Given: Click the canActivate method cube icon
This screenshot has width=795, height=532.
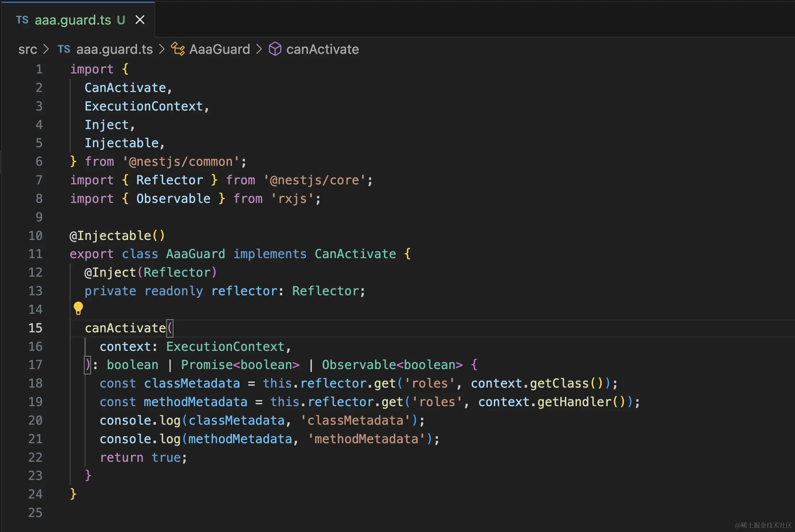Looking at the screenshot, I should [x=275, y=49].
